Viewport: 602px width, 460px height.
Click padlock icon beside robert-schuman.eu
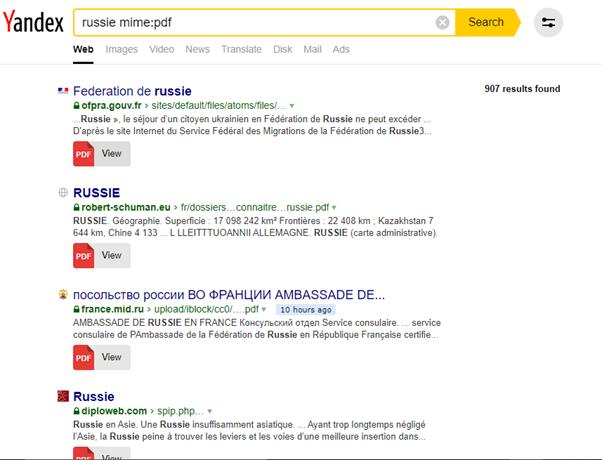(76, 207)
